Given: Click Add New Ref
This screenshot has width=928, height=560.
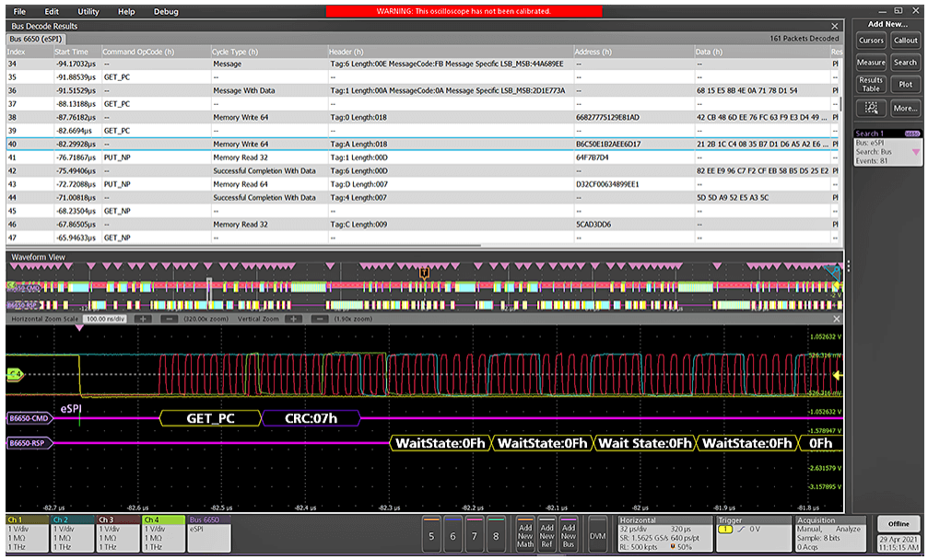Looking at the screenshot, I should tap(546, 534).
